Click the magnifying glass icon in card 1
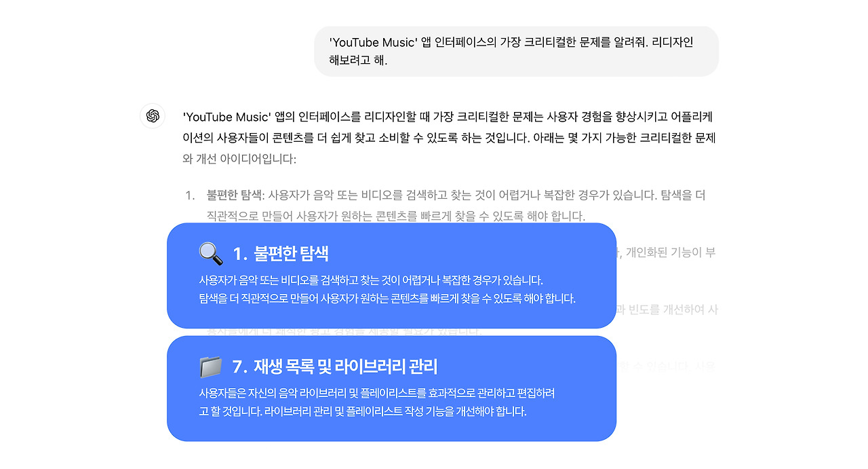Image resolution: width=868 pixels, height=469 pixels. 211,254
